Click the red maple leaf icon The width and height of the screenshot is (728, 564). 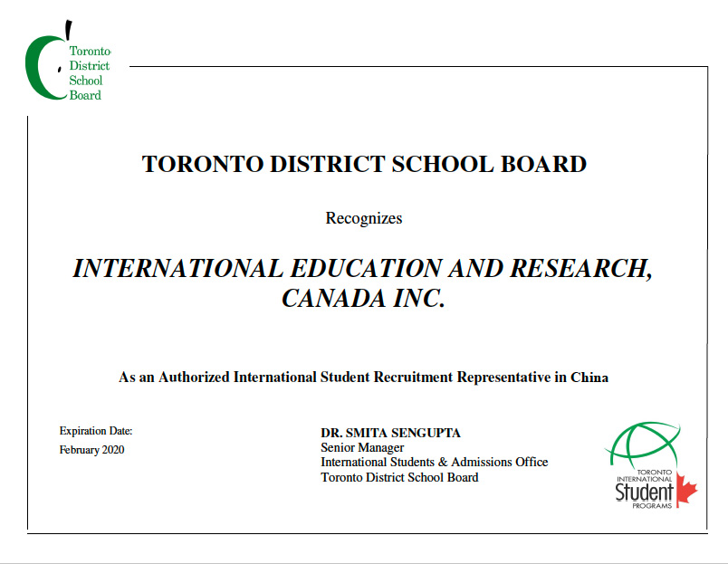point(685,490)
